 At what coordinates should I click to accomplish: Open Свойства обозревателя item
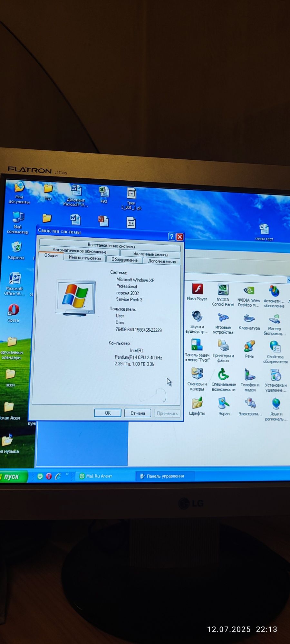(275, 352)
